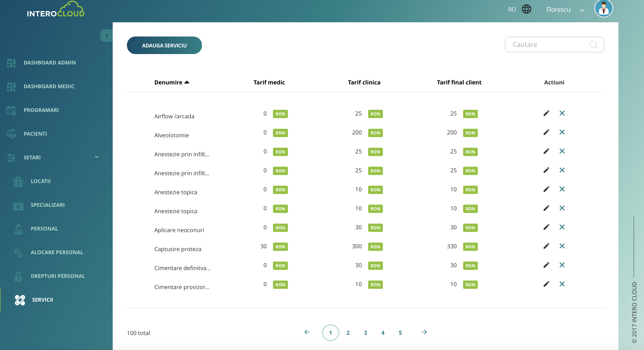Edit the Aplicare neoconuri service
Viewport: 644px width, 350px height.
tap(546, 227)
